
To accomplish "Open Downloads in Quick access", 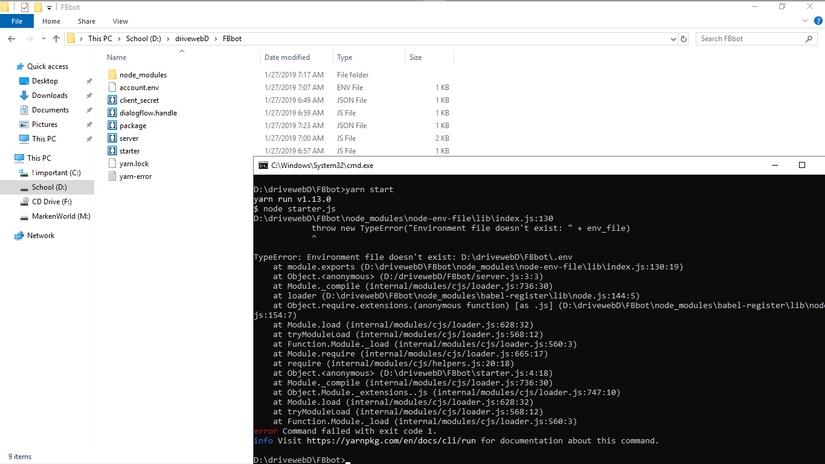I will (49, 96).
